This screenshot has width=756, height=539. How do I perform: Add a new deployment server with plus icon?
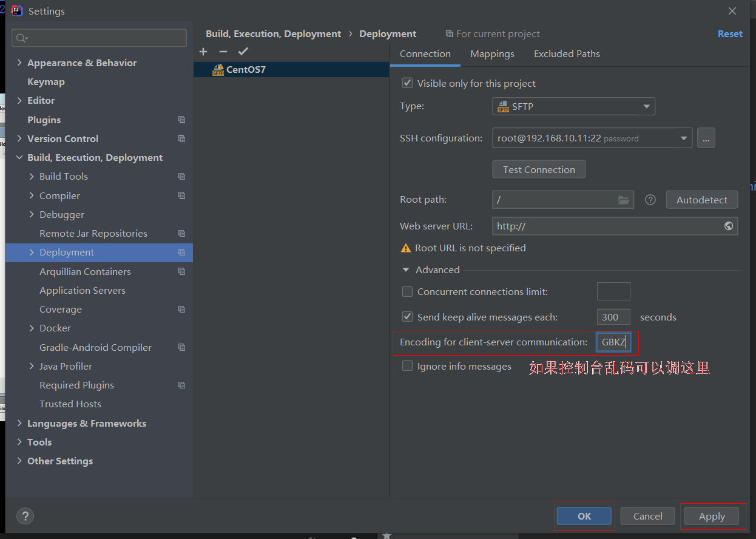tap(203, 52)
